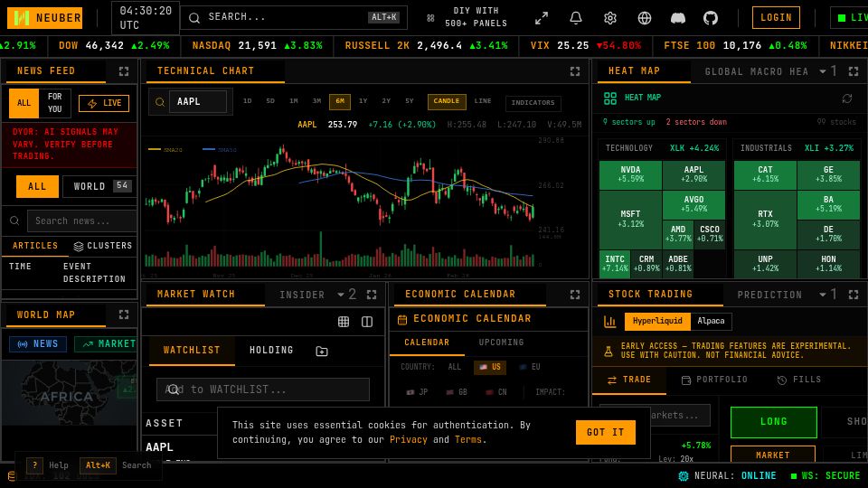Maximize the Stock Trading panel

853,295
